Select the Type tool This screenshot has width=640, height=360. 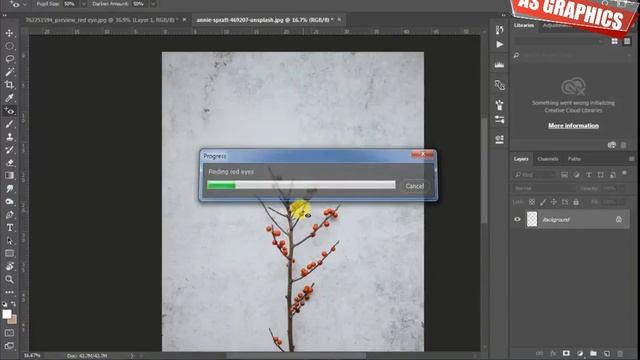9,228
